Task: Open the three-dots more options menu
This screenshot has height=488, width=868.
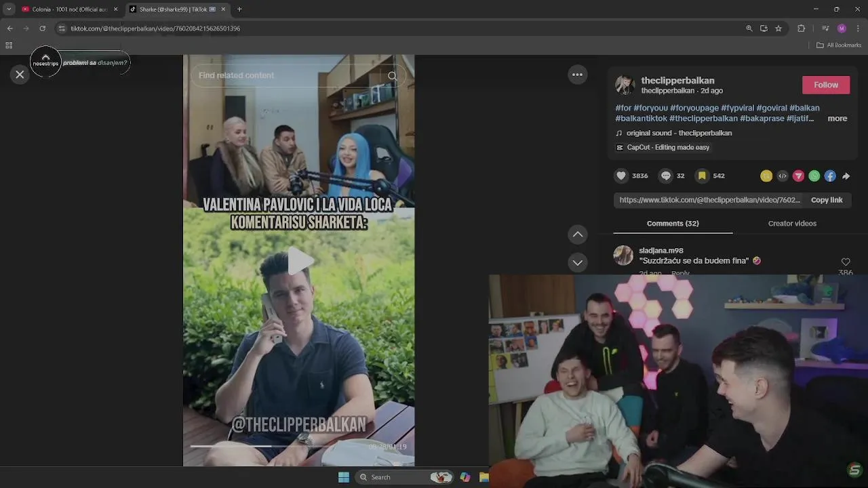Action: click(577, 75)
